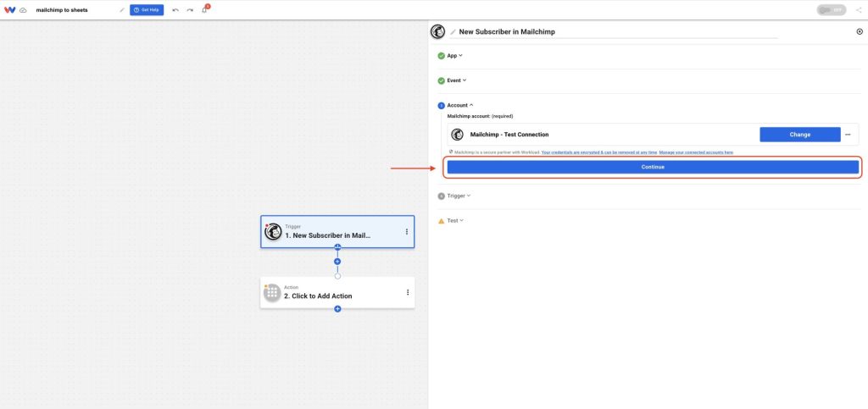This screenshot has width=868, height=409.
Task: Expand the App section
Action: click(454, 56)
